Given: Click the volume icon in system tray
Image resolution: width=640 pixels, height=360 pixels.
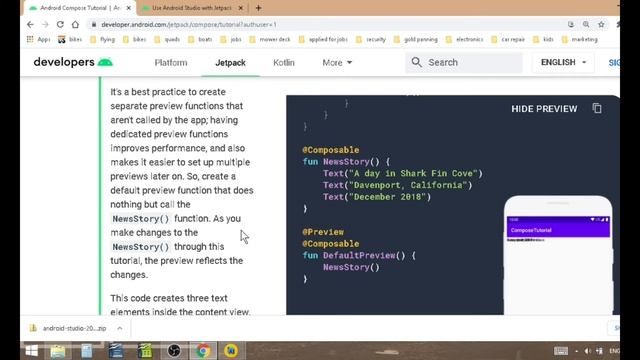Looking at the screenshot, I should 587,351.
